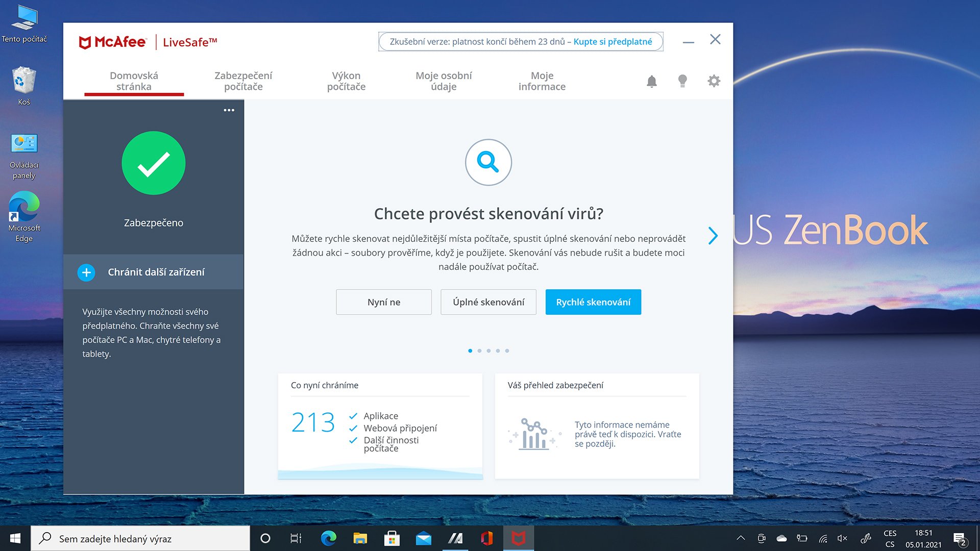Open Zabezpečení počítače tab
The height and width of the screenshot is (551, 980).
click(x=243, y=81)
